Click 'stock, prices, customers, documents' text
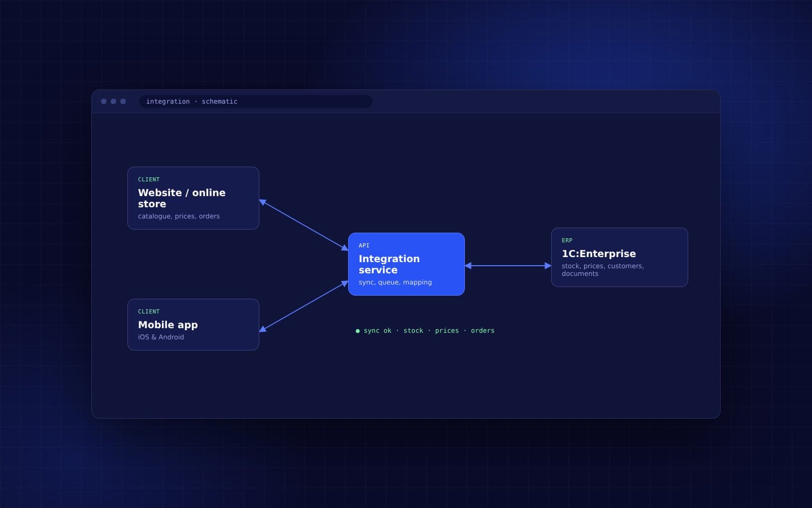 click(603, 270)
